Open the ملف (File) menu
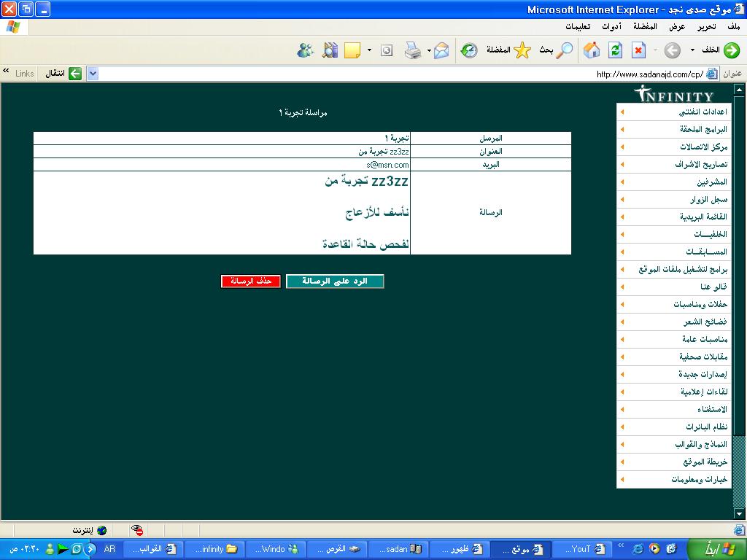Viewport: 747px width, 560px height. (x=733, y=27)
